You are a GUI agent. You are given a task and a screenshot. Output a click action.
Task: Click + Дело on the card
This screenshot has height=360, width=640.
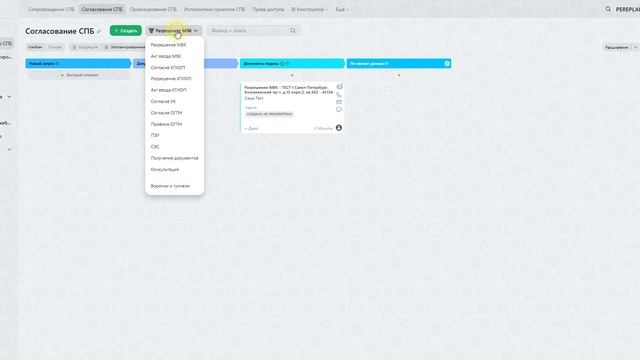click(251, 129)
